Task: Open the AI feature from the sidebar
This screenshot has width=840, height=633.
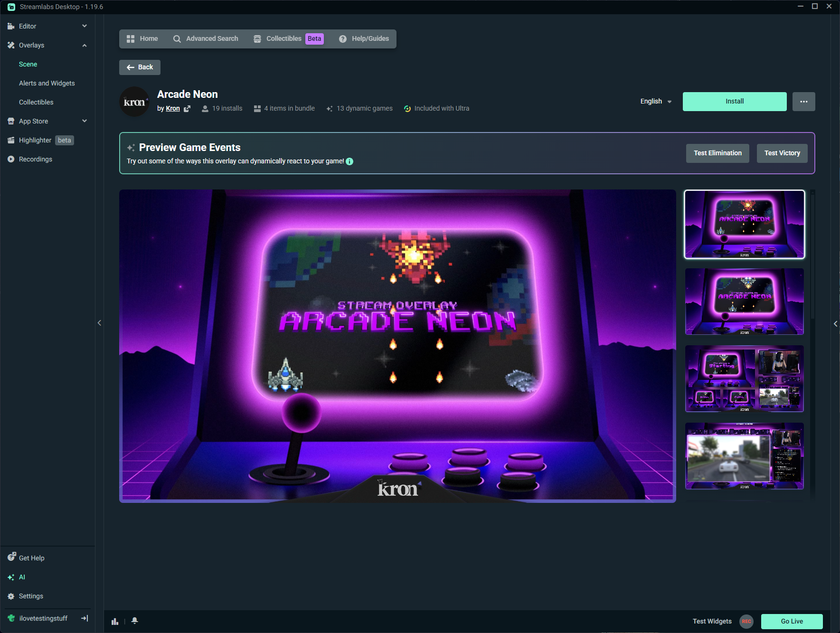Action: click(22, 577)
